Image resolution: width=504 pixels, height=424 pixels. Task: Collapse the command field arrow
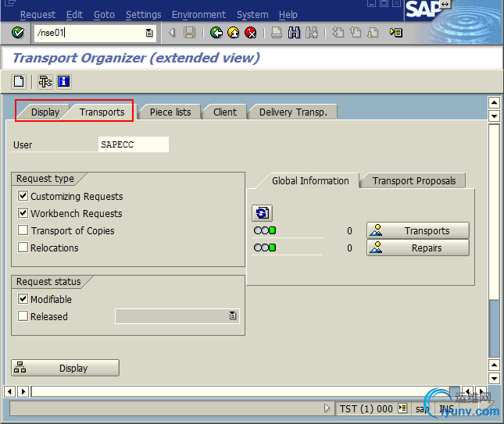pyautogui.click(x=172, y=33)
